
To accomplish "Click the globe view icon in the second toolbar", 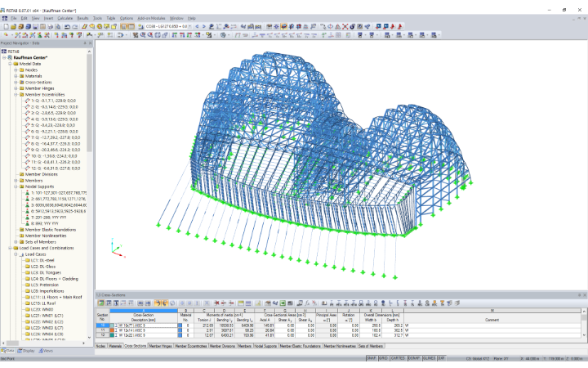I will [223, 35].
